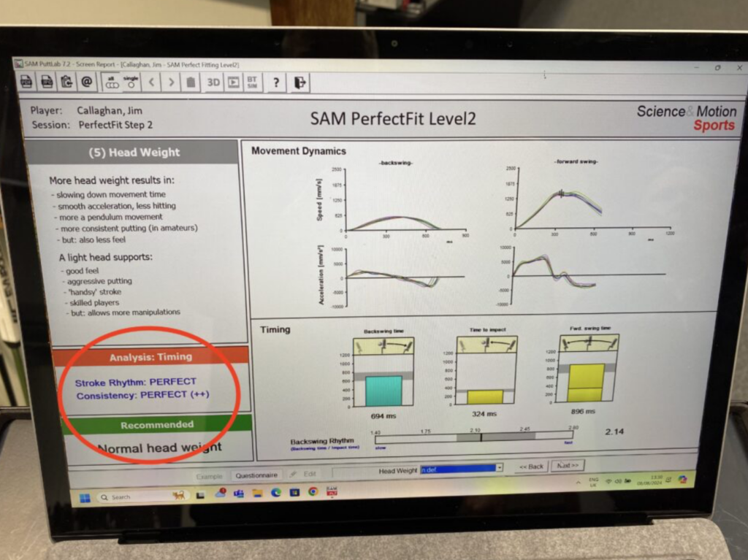Go to previous putt arrow
748x560 pixels.
coord(151,82)
